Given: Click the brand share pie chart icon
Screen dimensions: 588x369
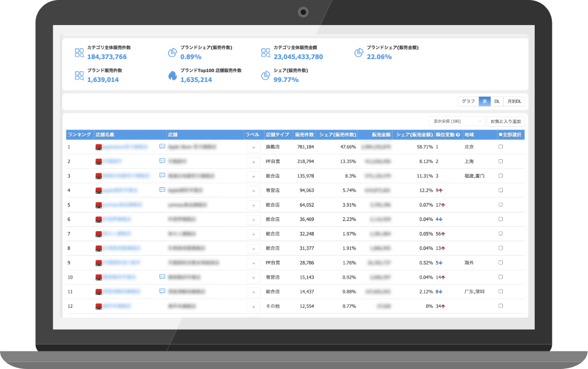Looking at the screenshot, I should coord(172,52).
